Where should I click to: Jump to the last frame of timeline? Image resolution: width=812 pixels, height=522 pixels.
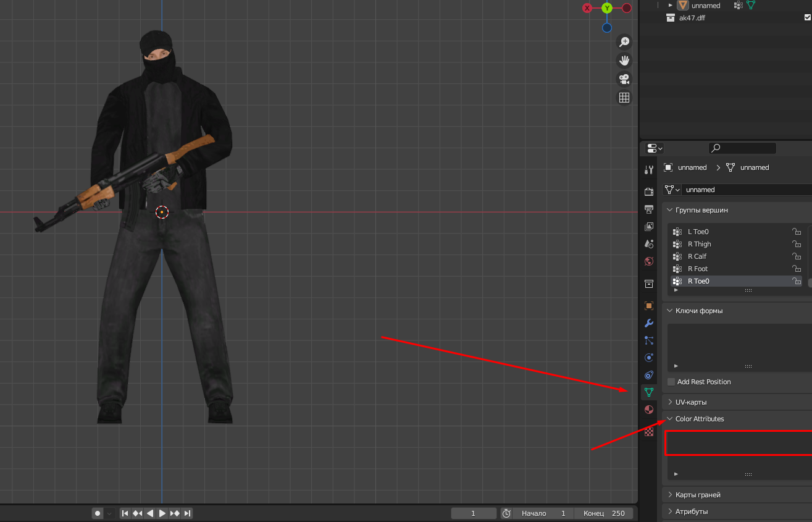pyautogui.click(x=187, y=513)
